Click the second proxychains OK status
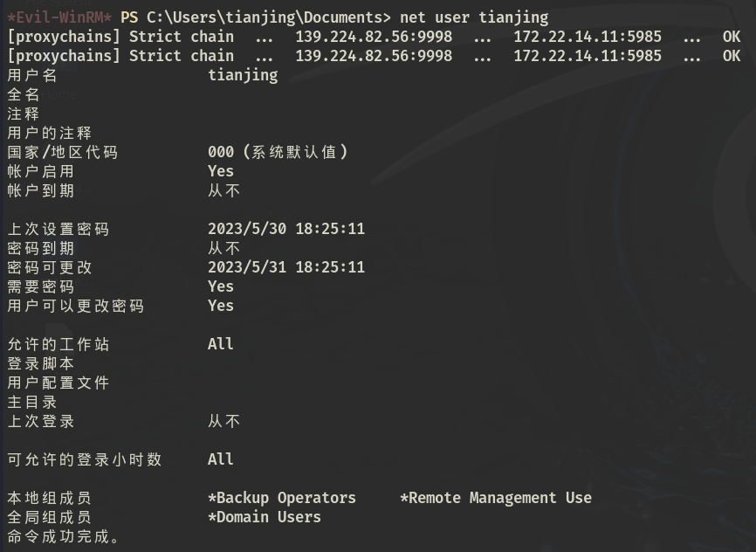The height and width of the screenshot is (552, 756). coord(732,56)
